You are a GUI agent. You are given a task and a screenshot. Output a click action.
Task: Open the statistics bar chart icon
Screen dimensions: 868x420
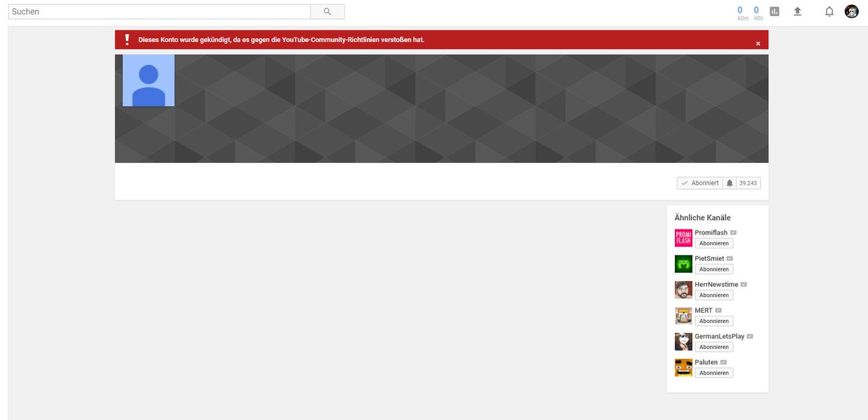775,12
